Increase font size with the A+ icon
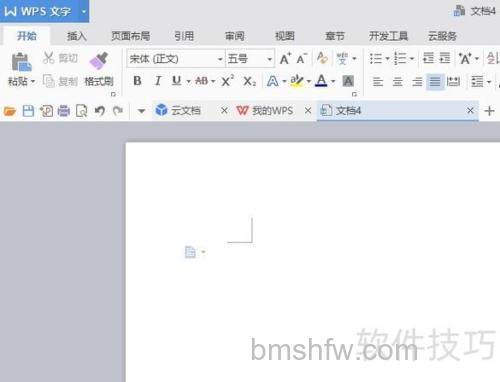The width and height of the screenshot is (500, 382). click(285, 59)
